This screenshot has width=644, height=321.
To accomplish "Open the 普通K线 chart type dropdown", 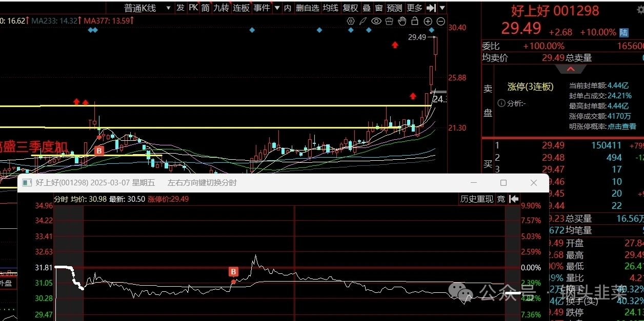I will point(148,8).
